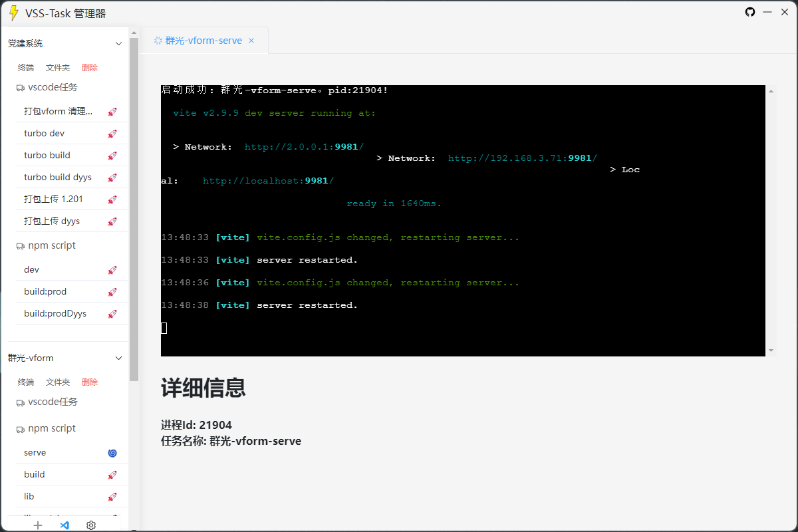The width and height of the screenshot is (798, 532).
Task: Launch 打包vform 清理 task rocket icon
Action: (x=112, y=112)
